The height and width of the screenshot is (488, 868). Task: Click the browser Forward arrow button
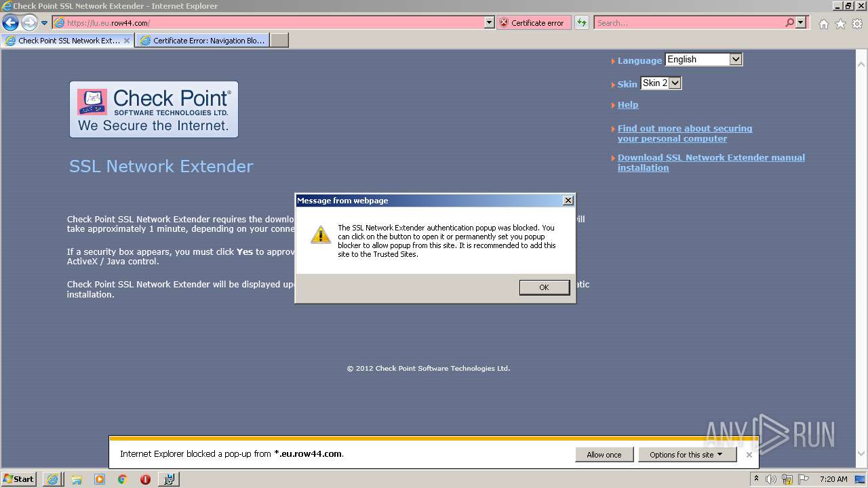[x=29, y=22]
